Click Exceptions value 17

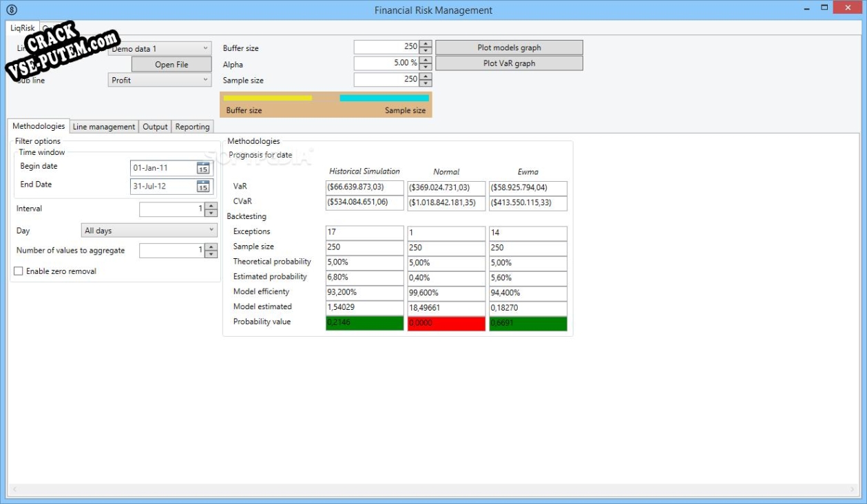tap(365, 233)
